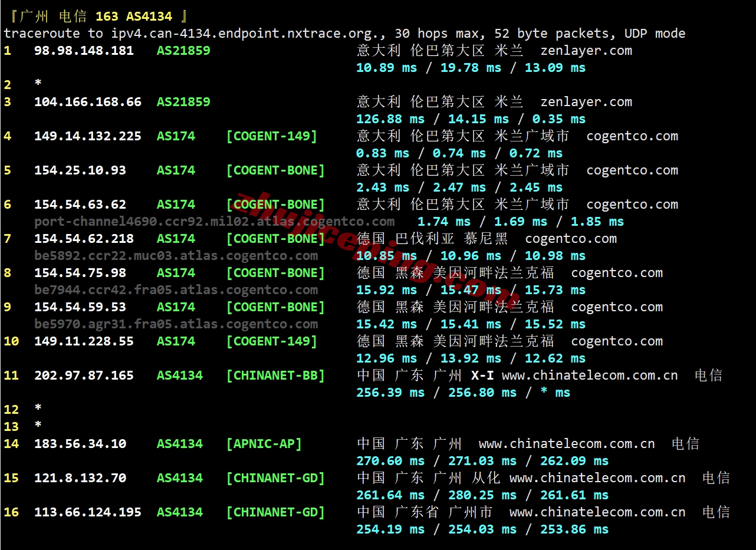The width and height of the screenshot is (756, 550).
Task: Select the [APNIC-AP] network tag
Action: click(x=264, y=444)
